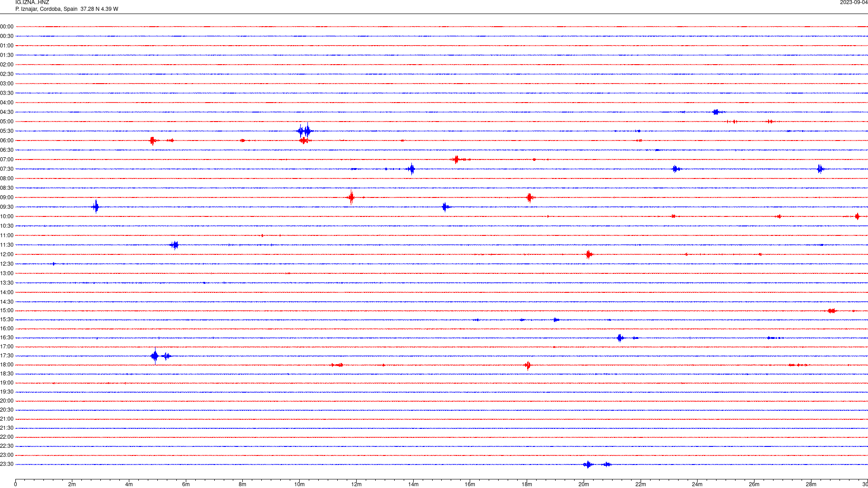Click the 23:30 time label
This screenshot has height=488, width=868.
pos(7,464)
